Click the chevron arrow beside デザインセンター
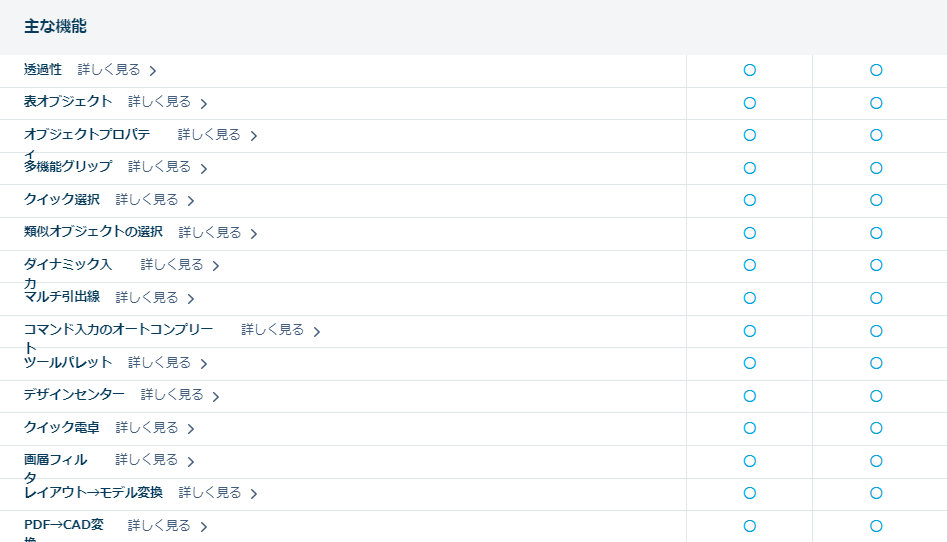947x542 pixels. [x=216, y=396]
